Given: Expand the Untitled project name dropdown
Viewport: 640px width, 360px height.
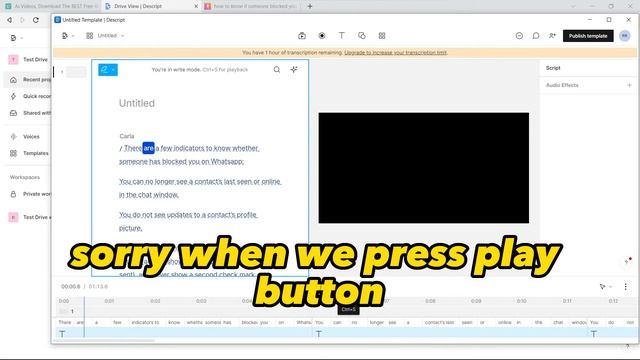Looking at the screenshot, I should [x=122, y=36].
